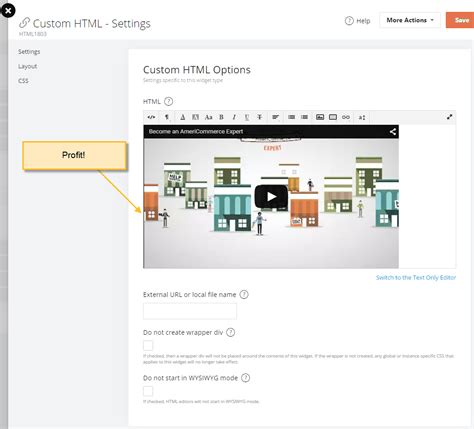Click the insert video icon
Image resolution: width=474 pixels, height=429 pixels.
coord(333,117)
